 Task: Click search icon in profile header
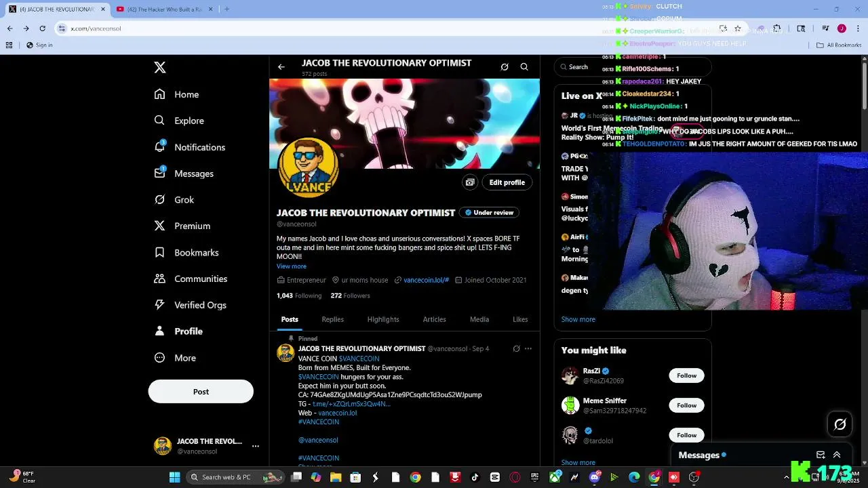524,67
